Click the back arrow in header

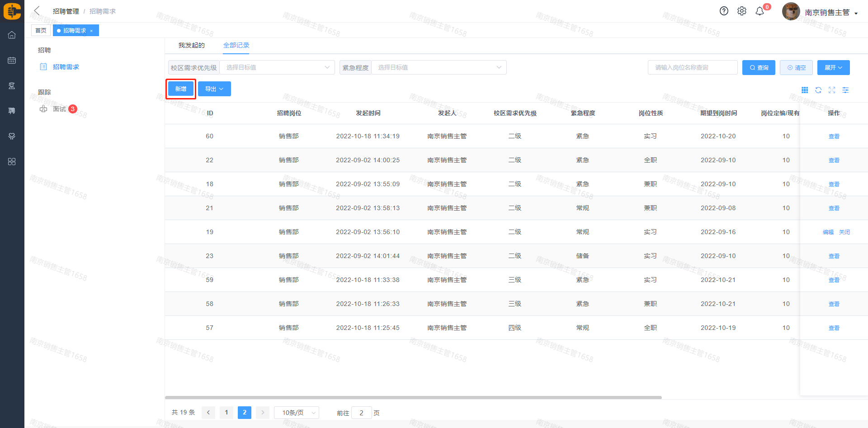tap(37, 11)
